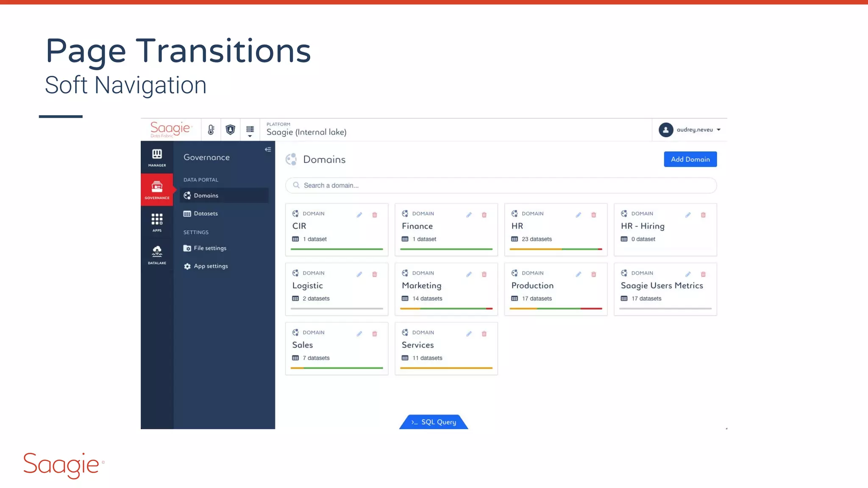
Task: Delete the Finance domain via trash icon
Action: (x=484, y=215)
